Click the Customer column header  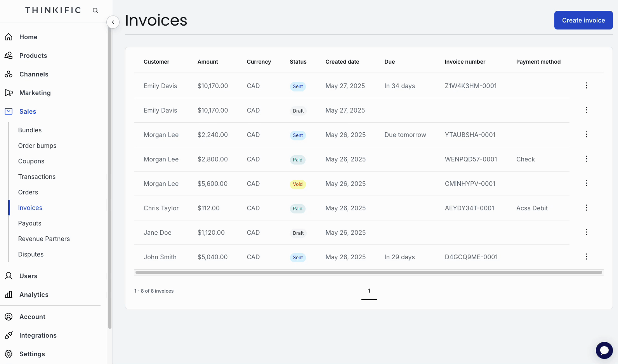156,62
